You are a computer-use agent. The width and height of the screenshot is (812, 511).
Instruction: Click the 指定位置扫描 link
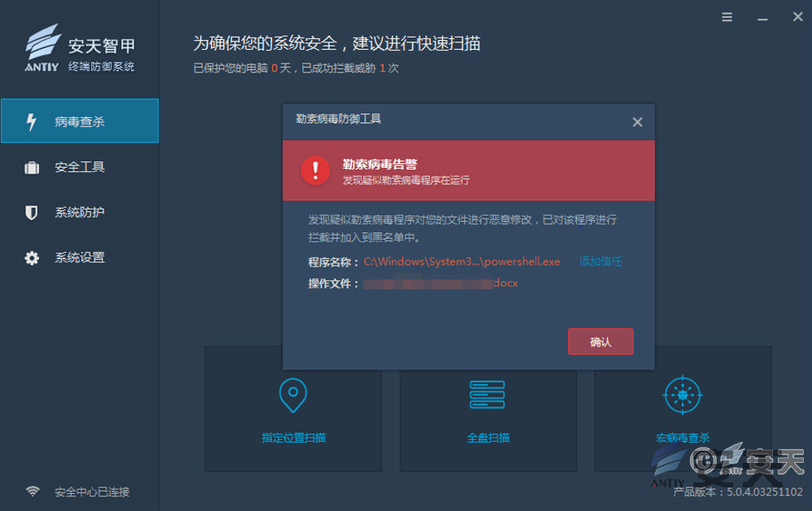294,438
